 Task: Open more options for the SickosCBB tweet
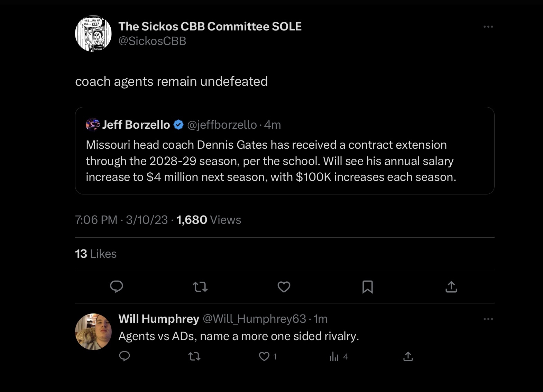pyautogui.click(x=488, y=27)
